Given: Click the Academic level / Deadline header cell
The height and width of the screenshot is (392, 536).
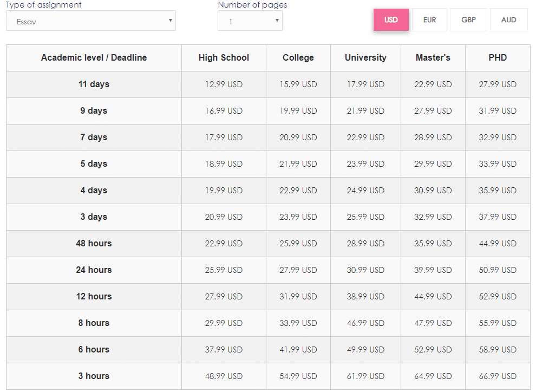Looking at the screenshot, I should (x=94, y=58).
